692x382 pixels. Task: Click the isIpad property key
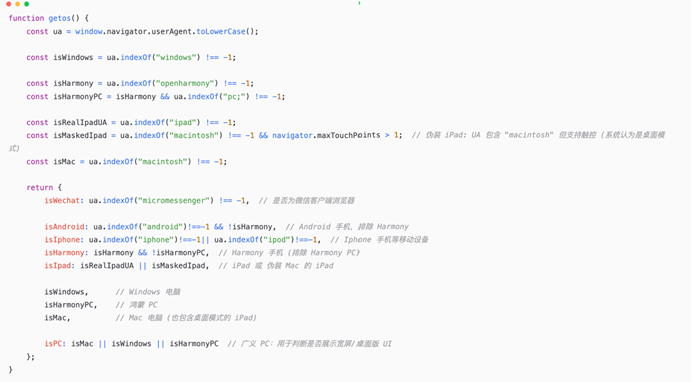coord(60,266)
